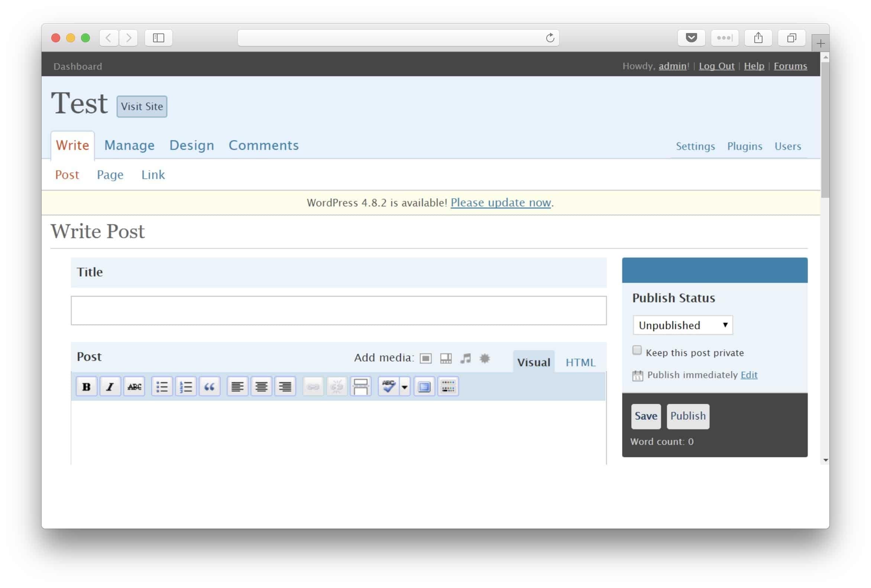Screen dimensions: 871x588
Task: Insert the More tag page break
Action: 360,386
